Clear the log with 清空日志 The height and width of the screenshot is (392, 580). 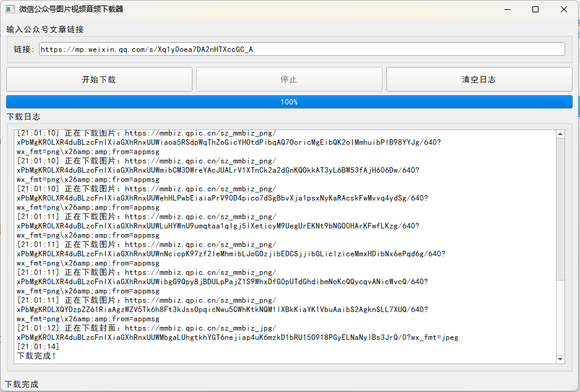click(478, 79)
